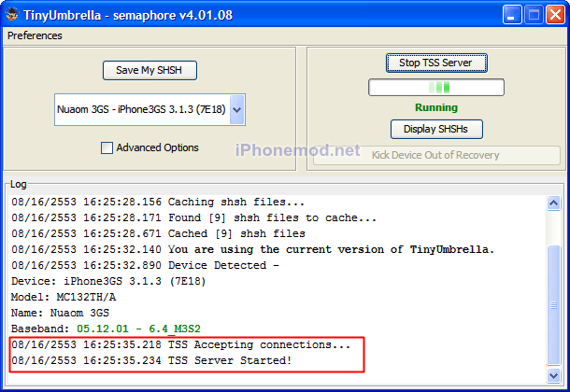This screenshot has width=570, height=392.
Task: Select the 'Name: Nuaom 3GS' log line
Action: pyautogui.click(x=61, y=313)
